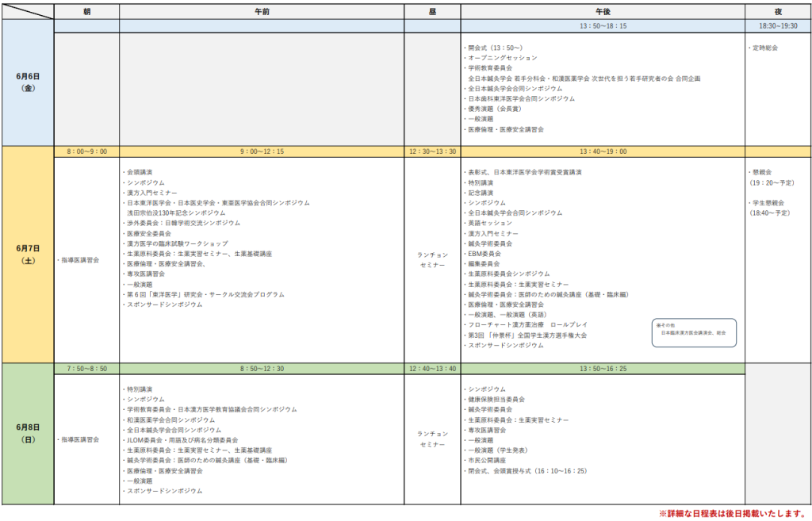Click the '※その他 日本臨床漢方医会講演会、総会' note box
Viewport: 812px width, 521px height.
694,332
